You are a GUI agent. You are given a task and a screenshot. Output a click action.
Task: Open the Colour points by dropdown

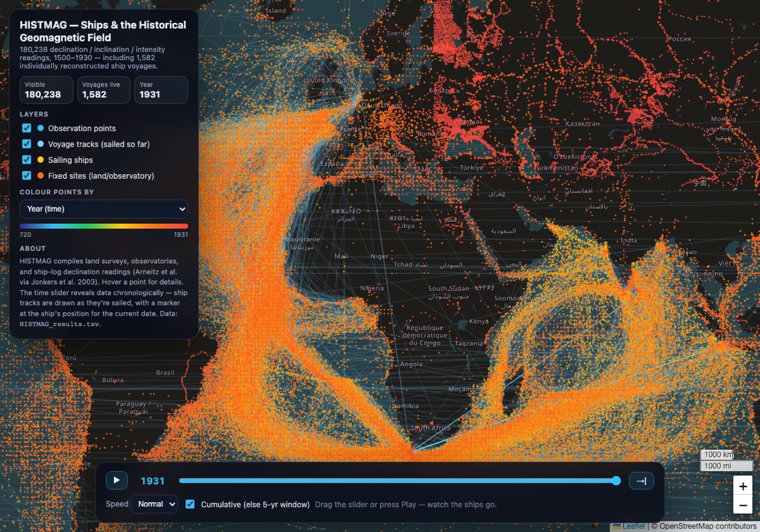point(104,209)
